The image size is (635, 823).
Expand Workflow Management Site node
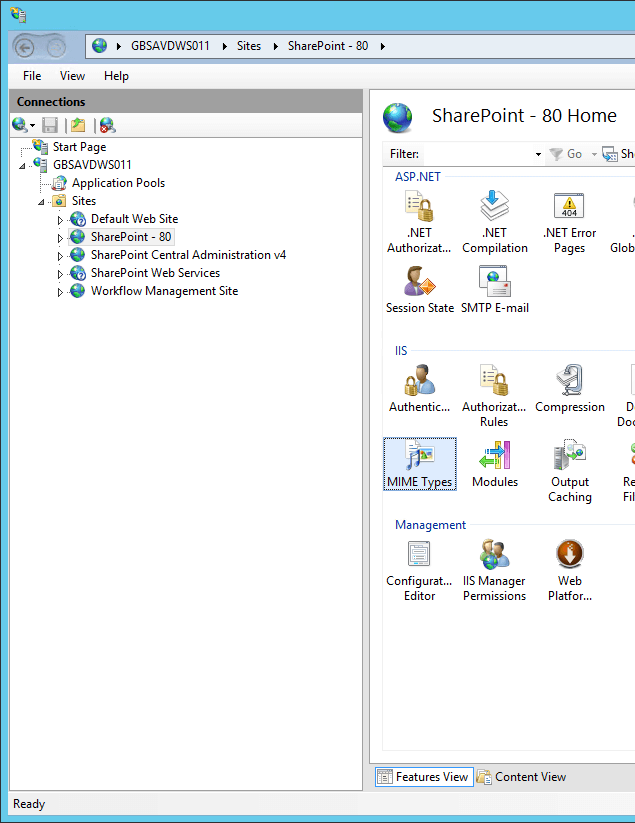click(60, 292)
